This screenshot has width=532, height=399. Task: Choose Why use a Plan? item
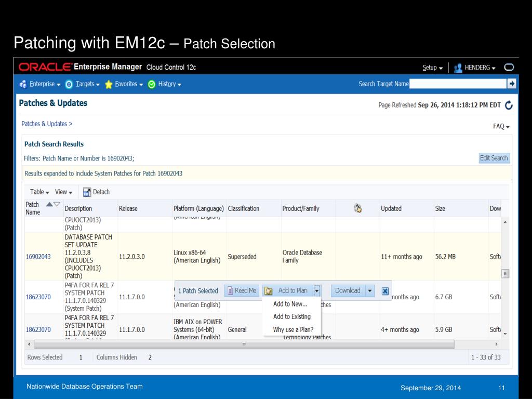pyautogui.click(x=293, y=329)
